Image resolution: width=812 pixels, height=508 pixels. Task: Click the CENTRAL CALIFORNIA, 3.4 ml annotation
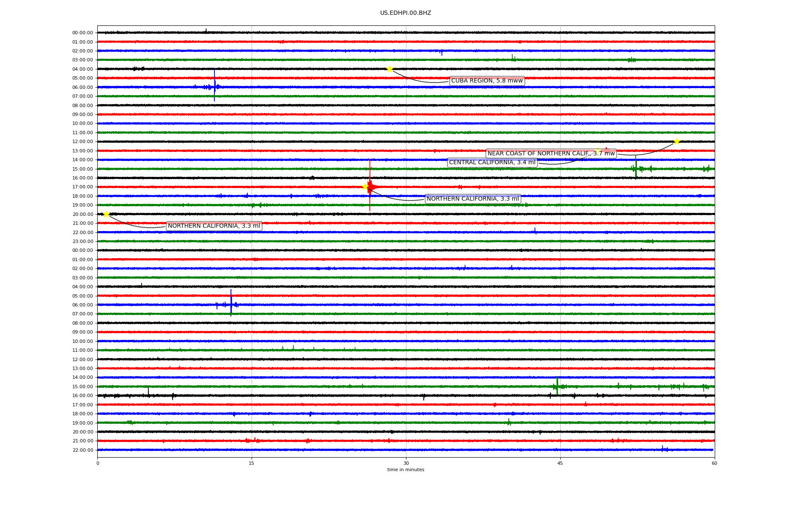(x=492, y=163)
